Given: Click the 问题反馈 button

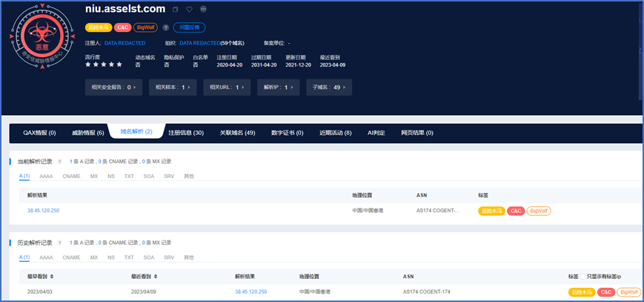Looking at the screenshot, I should pyautogui.click(x=189, y=27).
